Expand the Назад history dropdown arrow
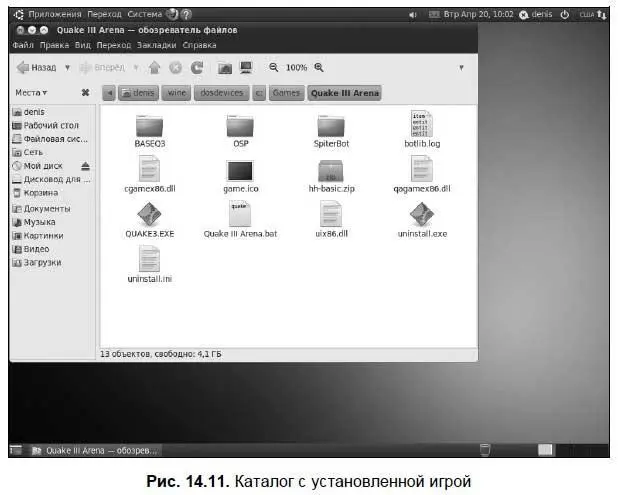618x495 pixels. tap(67, 68)
